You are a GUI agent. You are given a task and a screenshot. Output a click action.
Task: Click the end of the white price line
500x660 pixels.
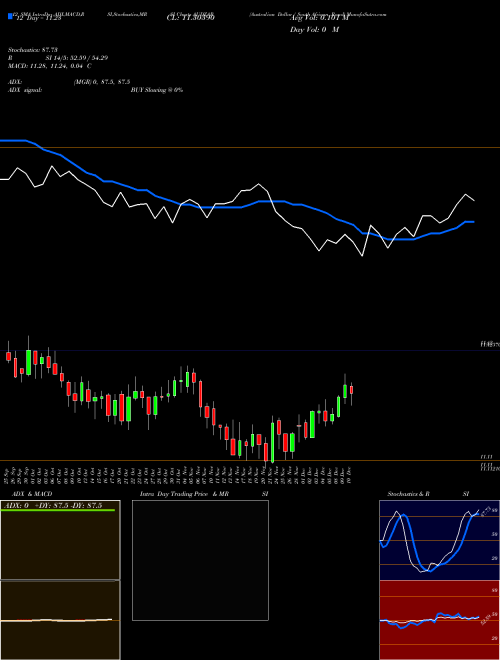pyautogui.click(x=474, y=200)
